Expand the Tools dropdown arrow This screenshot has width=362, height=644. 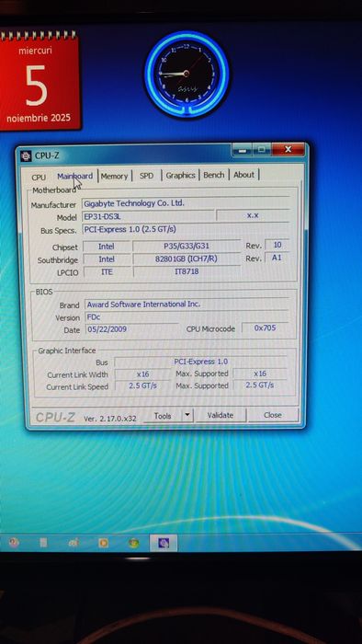187,415
